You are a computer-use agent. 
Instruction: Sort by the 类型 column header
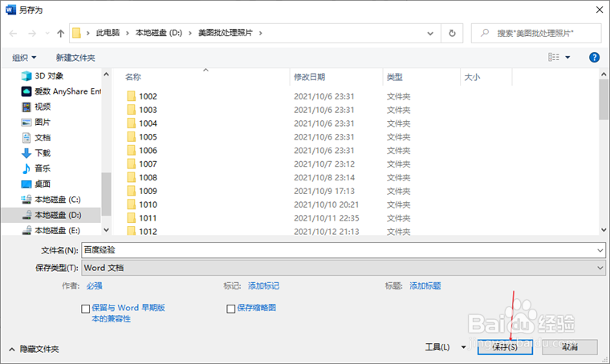(394, 77)
